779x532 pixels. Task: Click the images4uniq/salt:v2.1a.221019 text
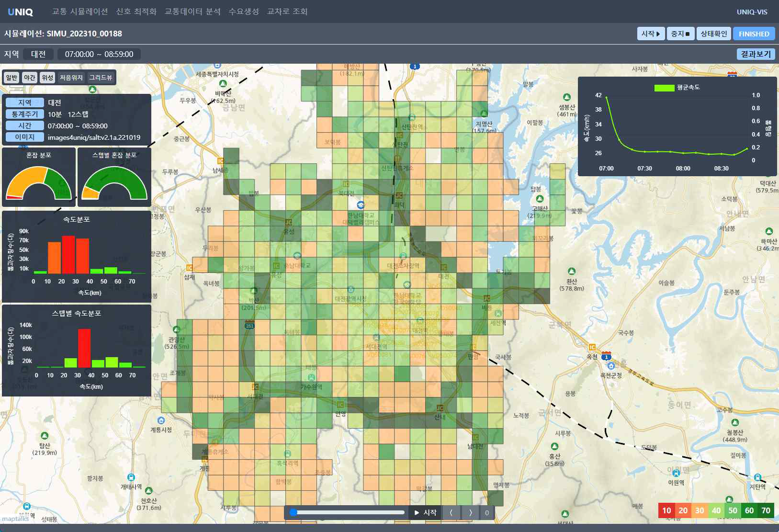point(94,137)
